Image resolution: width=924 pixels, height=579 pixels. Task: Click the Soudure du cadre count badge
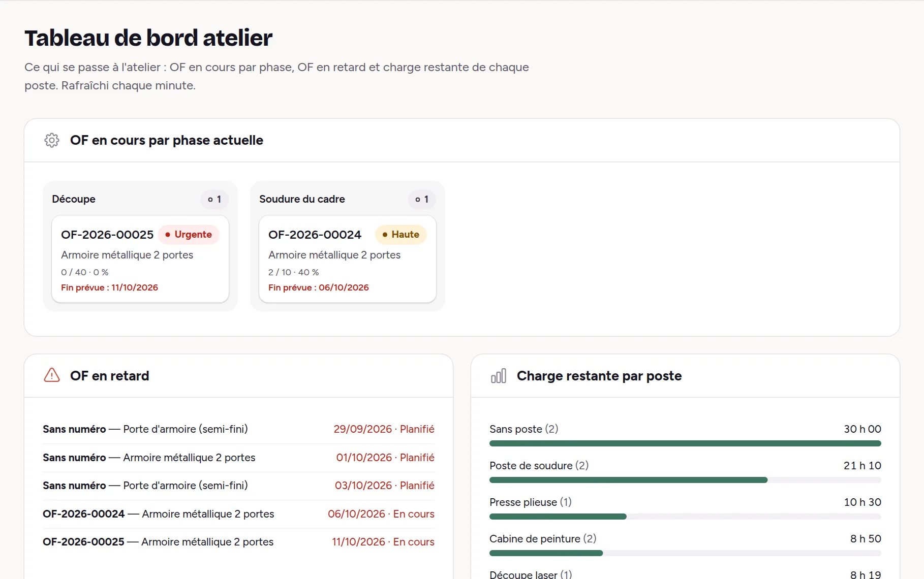click(422, 199)
